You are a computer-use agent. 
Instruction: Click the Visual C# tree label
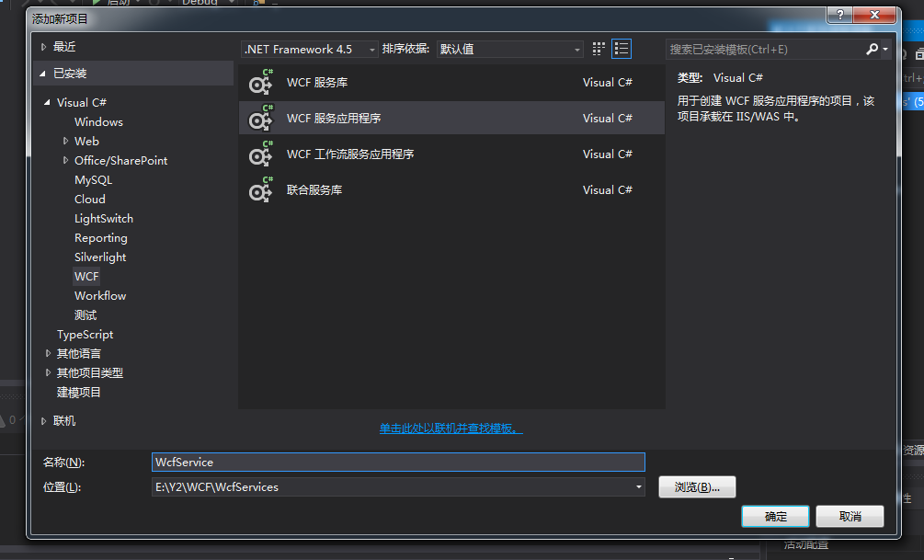[x=81, y=102]
